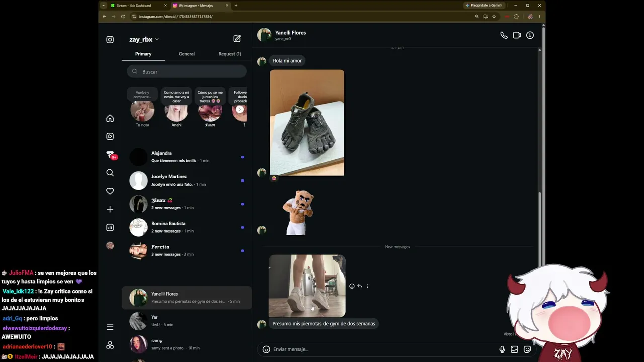Open the Fercita conversation
Viewport: 644px width, 362px height.
(187, 250)
